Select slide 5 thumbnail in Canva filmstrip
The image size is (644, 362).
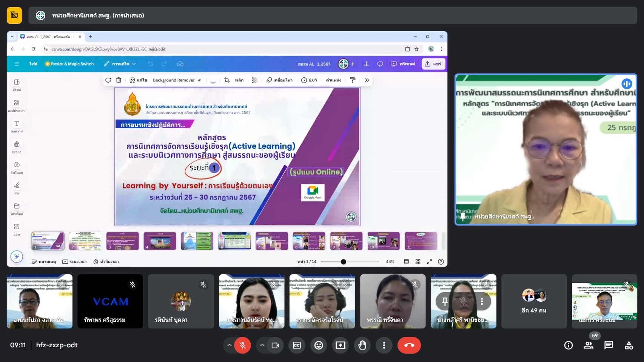tap(197, 241)
